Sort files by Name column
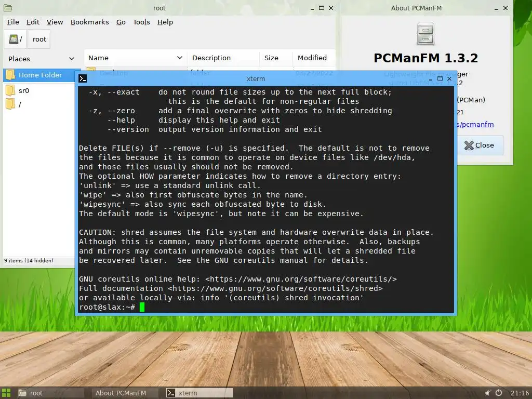Viewport: 532px width, 399px height. 136,58
